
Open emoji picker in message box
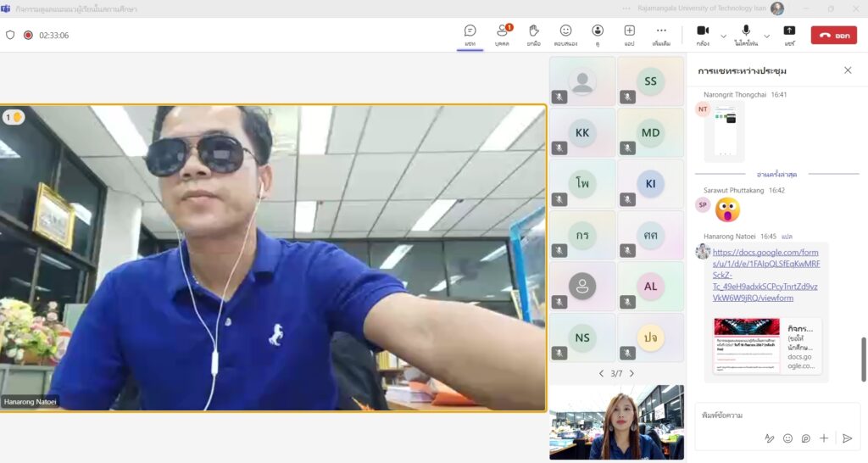787,438
